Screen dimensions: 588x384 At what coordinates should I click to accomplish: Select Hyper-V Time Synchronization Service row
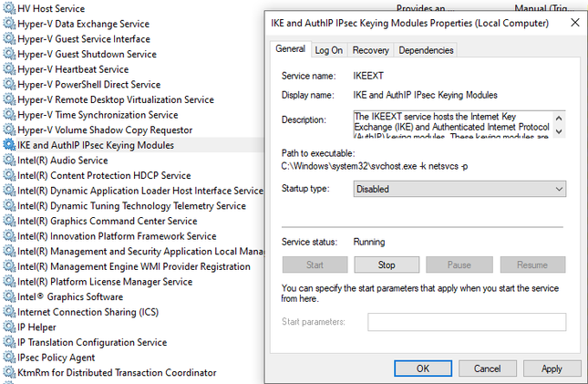pyautogui.click(x=98, y=115)
